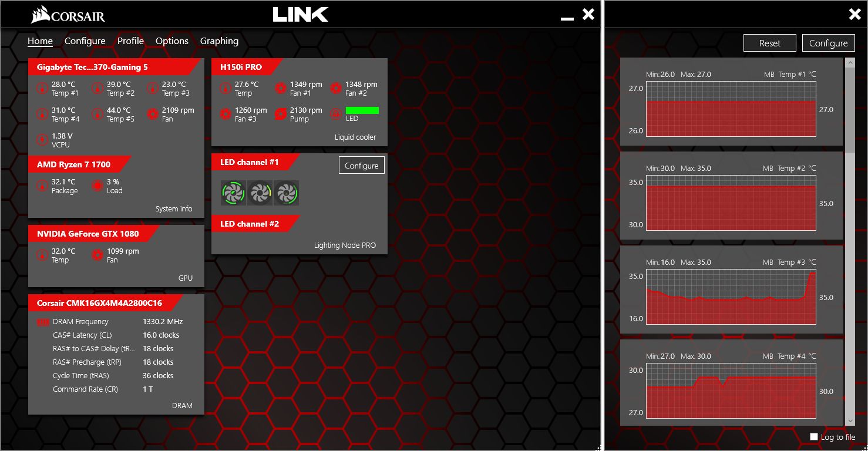Click the CPU Load icon
Viewport: 868px width, 451px height.
[x=97, y=186]
